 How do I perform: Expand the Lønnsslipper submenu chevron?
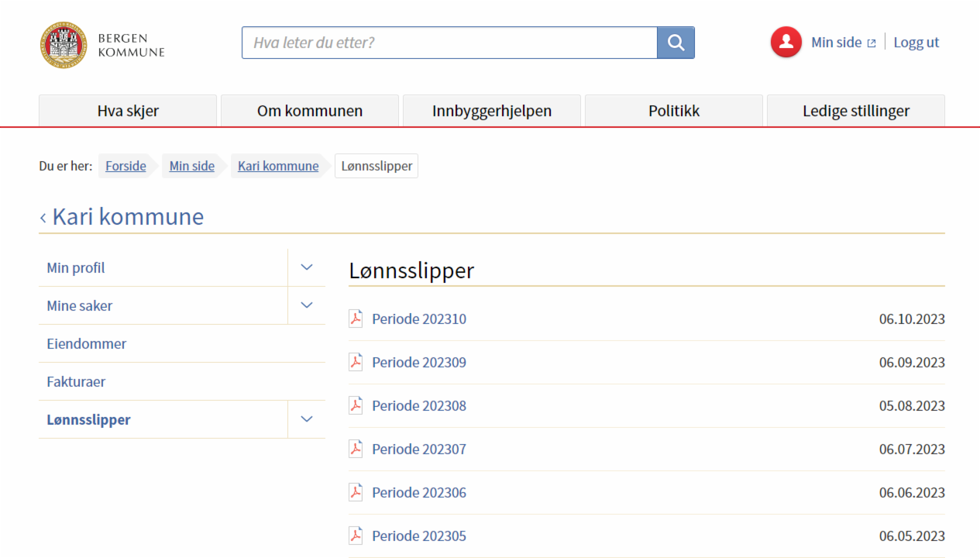pyautogui.click(x=307, y=419)
